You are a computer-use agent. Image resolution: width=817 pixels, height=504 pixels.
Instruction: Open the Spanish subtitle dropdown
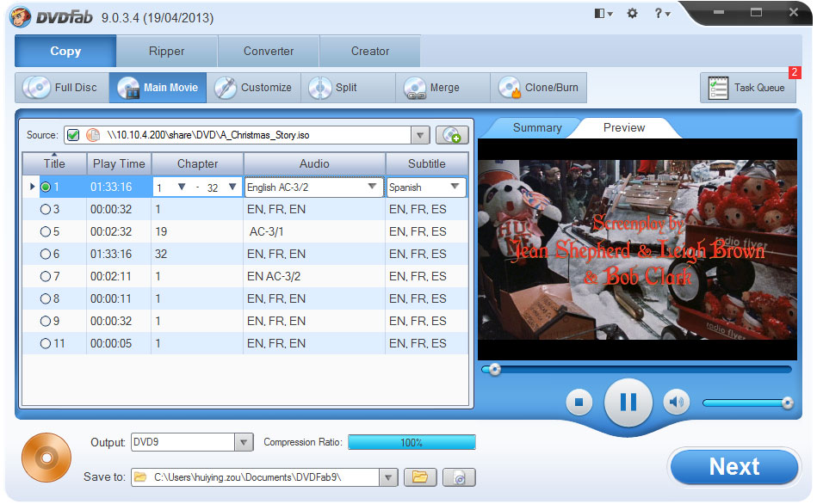pos(455,187)
